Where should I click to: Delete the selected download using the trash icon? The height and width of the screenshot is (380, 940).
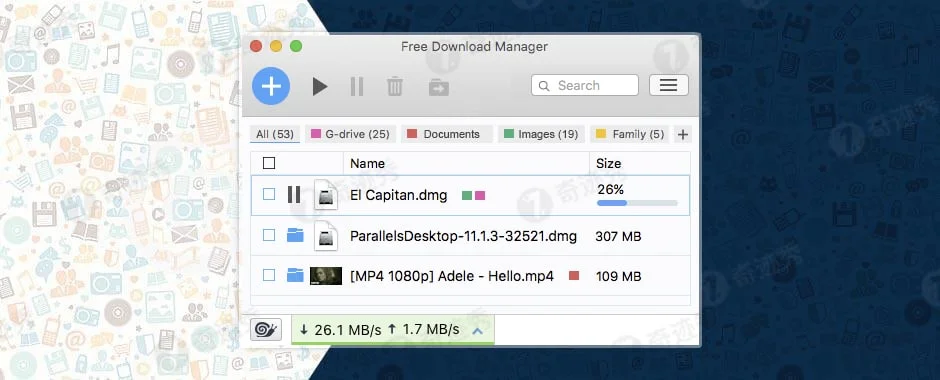point(394,86)
